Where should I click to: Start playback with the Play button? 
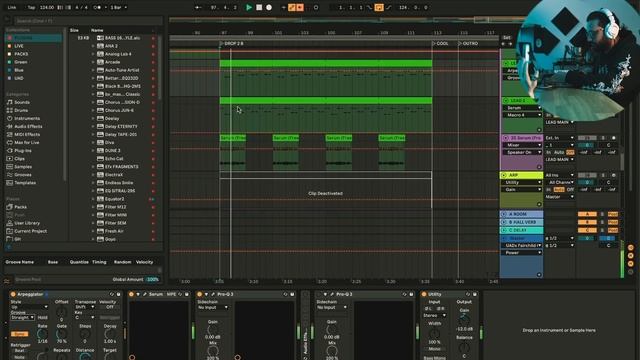[x=249, y=7]
